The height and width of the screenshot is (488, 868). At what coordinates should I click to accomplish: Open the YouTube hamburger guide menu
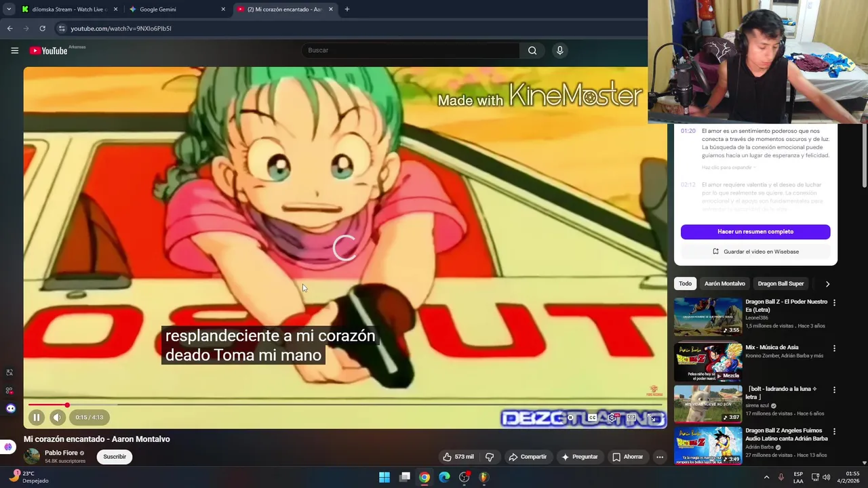click(14, 50)
